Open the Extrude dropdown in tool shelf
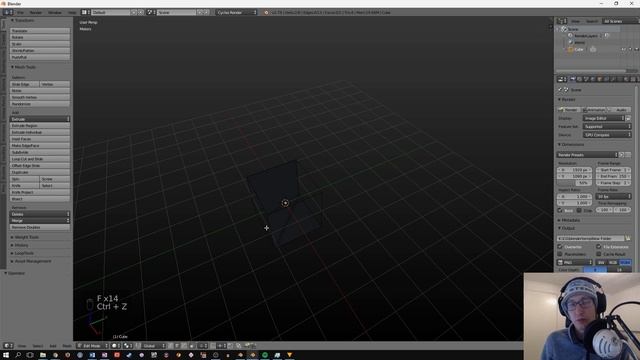The height and width of the screenshot is (360, 640). click(40, 119)
